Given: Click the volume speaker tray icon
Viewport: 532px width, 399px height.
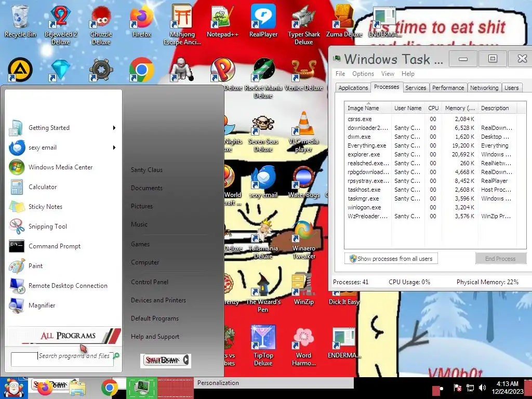Looking at the screenshot, I should (482, 388).
